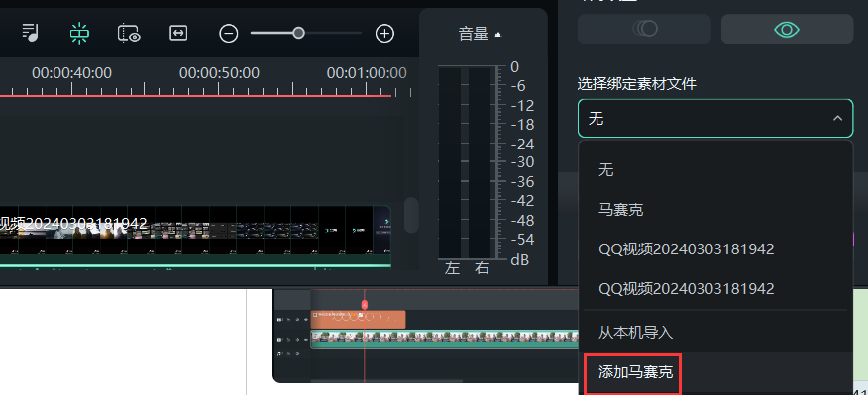Click the left channel 左 level meter
The height and width of the screenshot is (395, 868).
(x=450, y=162)
